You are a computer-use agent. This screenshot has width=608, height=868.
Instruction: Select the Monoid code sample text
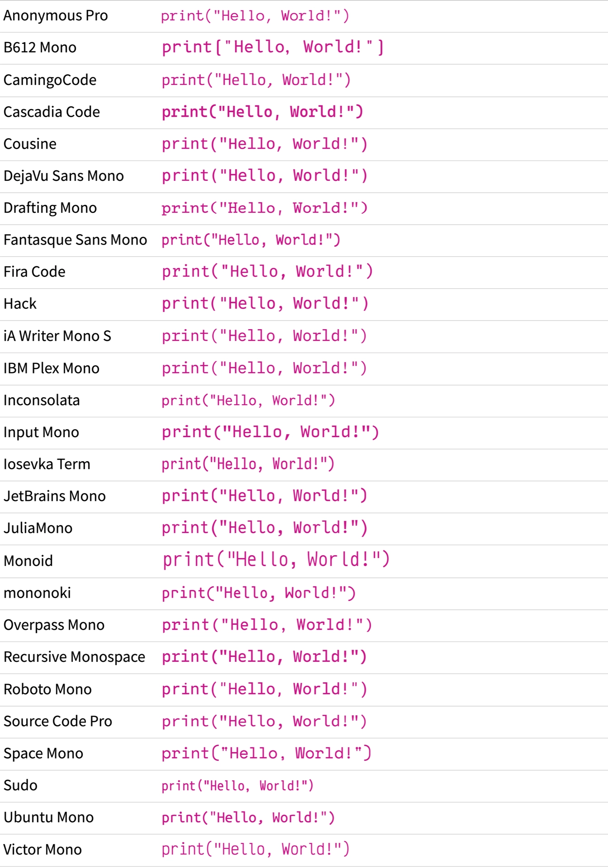pos(276,560)
